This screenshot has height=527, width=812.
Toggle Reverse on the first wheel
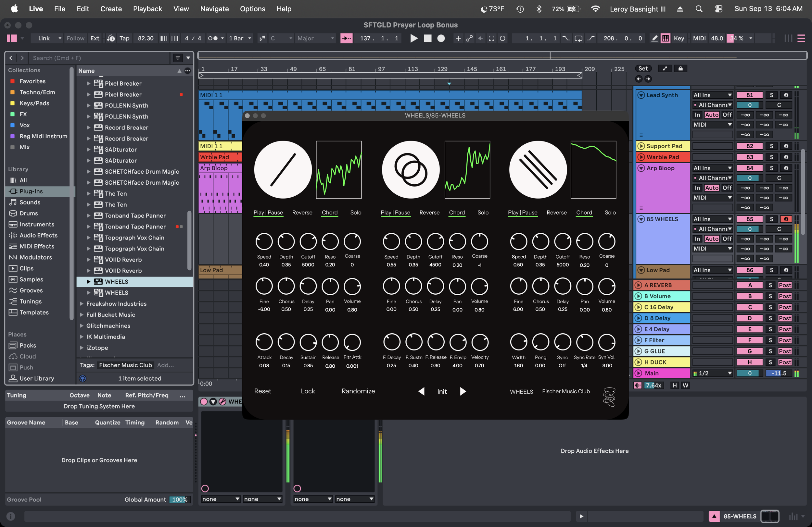pos(302,212)
